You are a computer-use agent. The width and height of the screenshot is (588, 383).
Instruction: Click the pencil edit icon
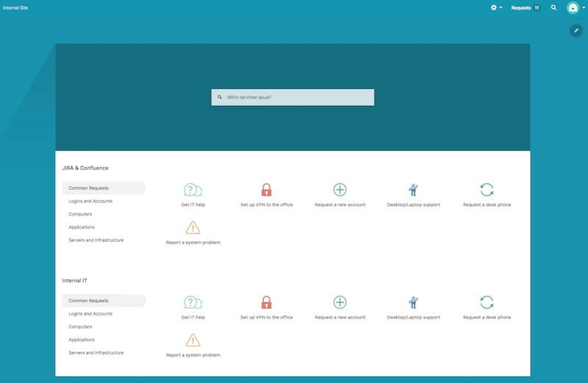point(576,30)
